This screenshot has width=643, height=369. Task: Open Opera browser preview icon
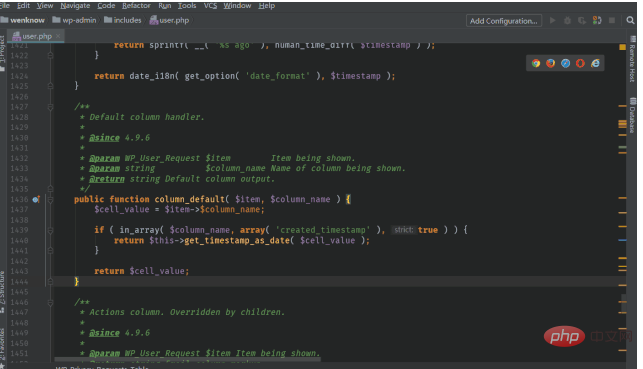pos(580,63)
